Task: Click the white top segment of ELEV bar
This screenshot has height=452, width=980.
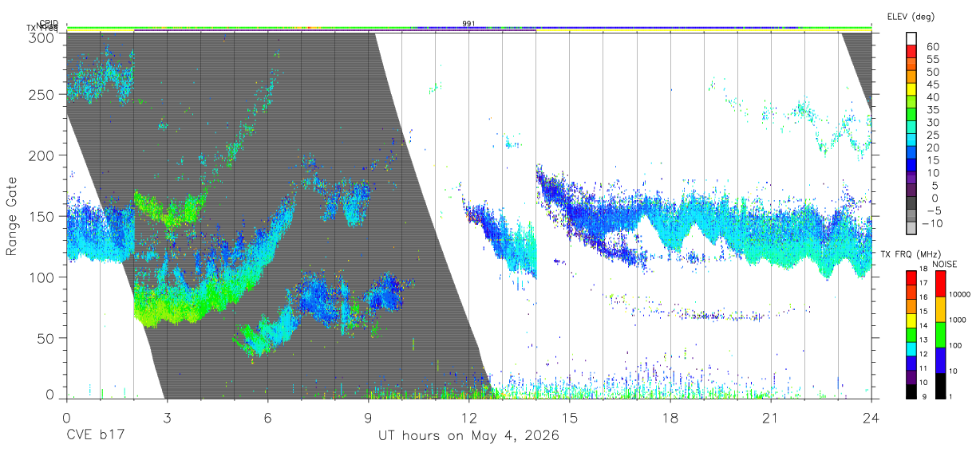Action: click(x=911, y=38)
